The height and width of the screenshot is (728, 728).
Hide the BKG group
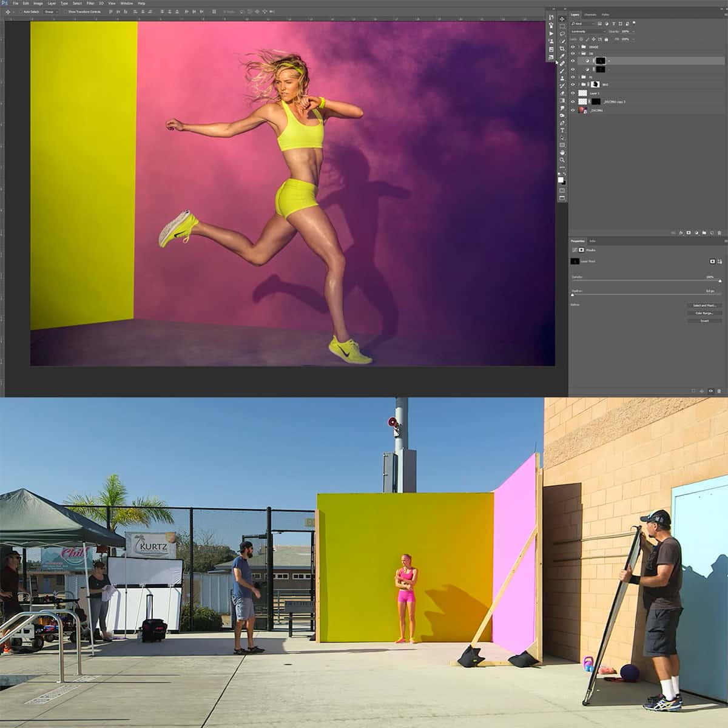pos(573,84)
